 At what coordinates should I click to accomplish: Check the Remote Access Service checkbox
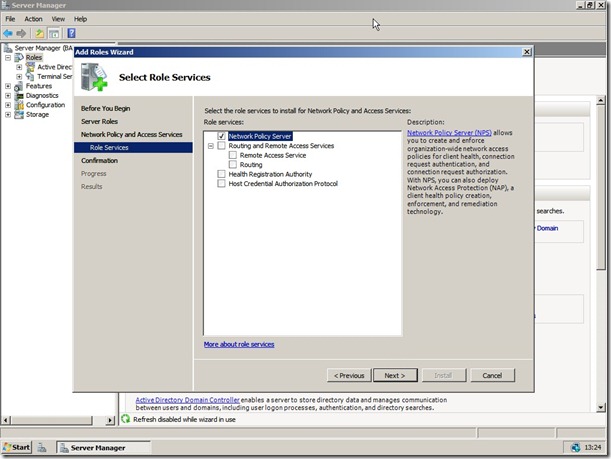click(233, 155)
